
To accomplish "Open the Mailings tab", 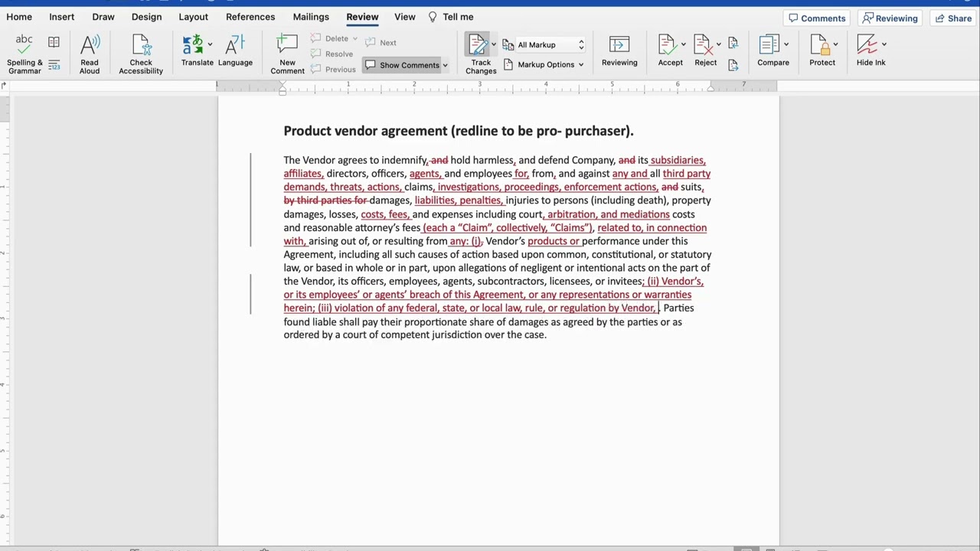I will 311,17.
